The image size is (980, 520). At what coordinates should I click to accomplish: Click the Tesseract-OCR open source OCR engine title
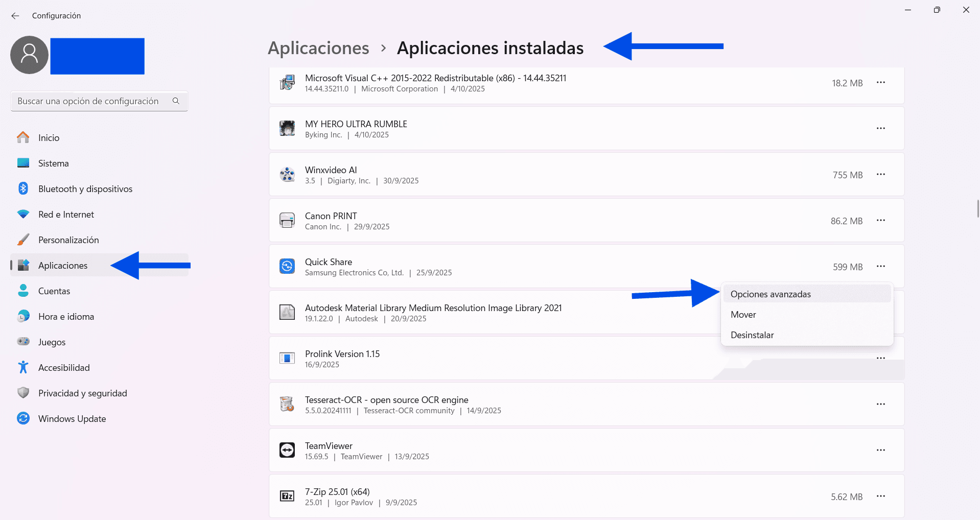click(387, 400)
